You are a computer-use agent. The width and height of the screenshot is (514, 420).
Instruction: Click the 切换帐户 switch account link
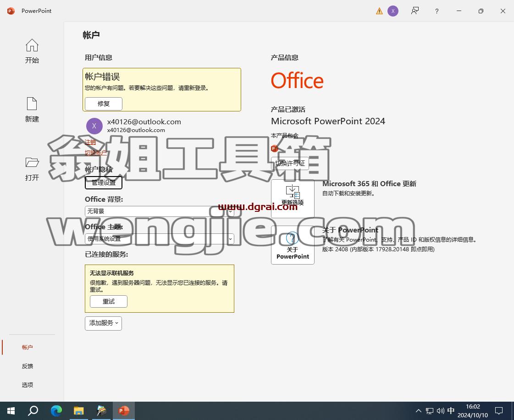96,153
